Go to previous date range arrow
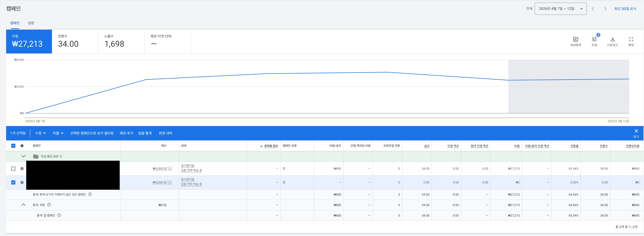644x236 pixels. 593,9
